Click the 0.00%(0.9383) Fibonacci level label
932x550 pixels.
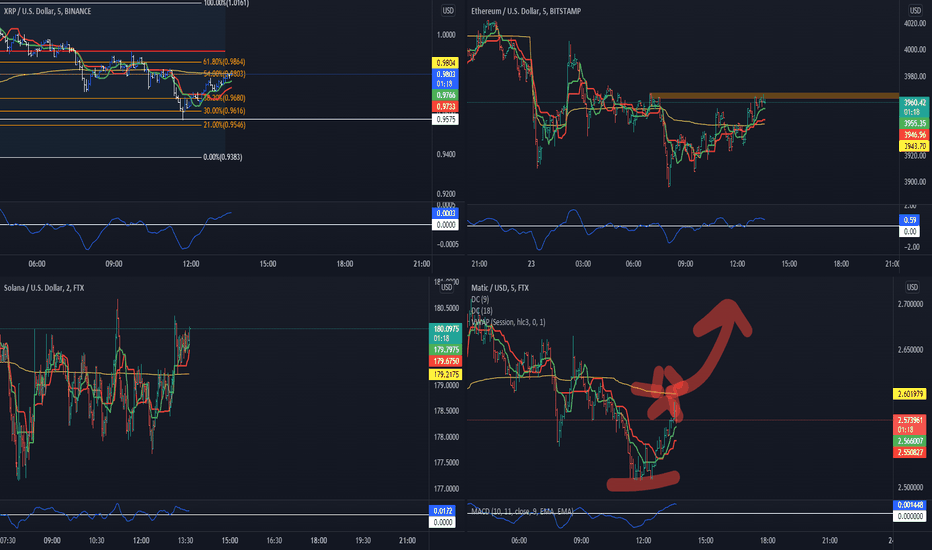(222, 157)
